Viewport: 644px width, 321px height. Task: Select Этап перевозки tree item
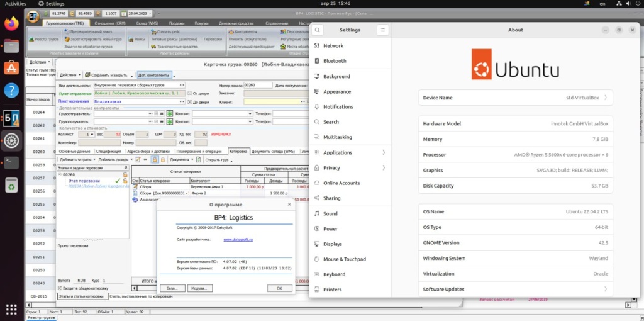coord(84,181)
